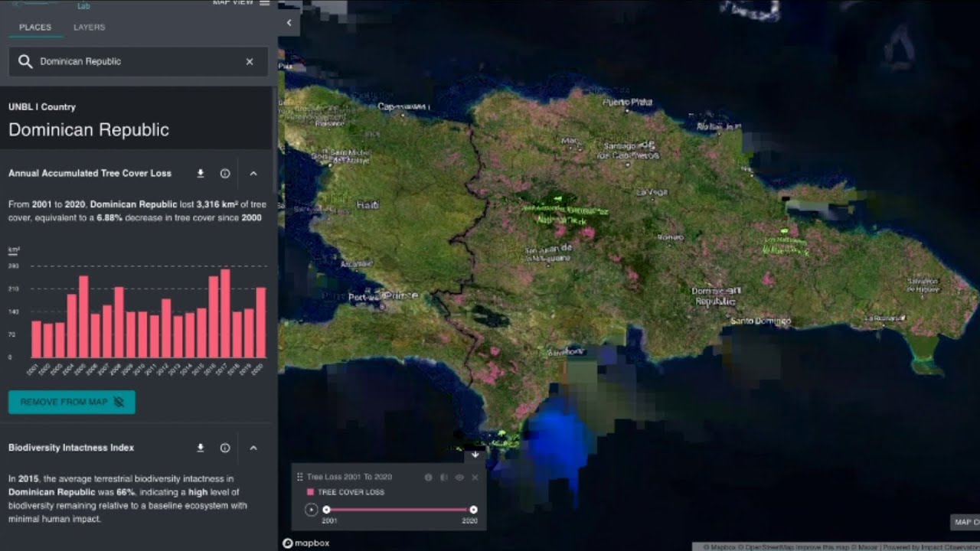
Task: Play the tree loss timeline animation
Action: coord(311,510)
